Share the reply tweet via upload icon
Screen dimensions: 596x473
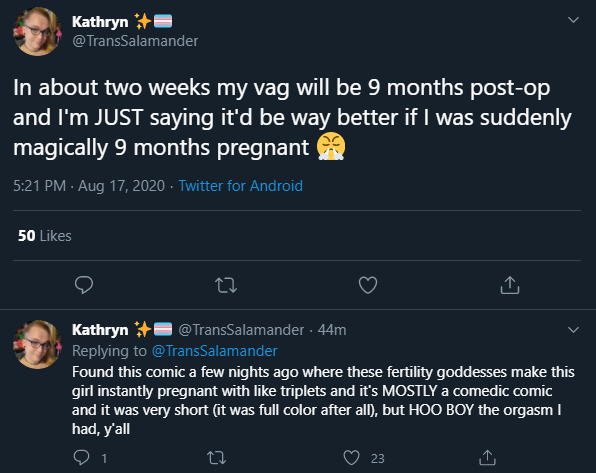point(487,457)
